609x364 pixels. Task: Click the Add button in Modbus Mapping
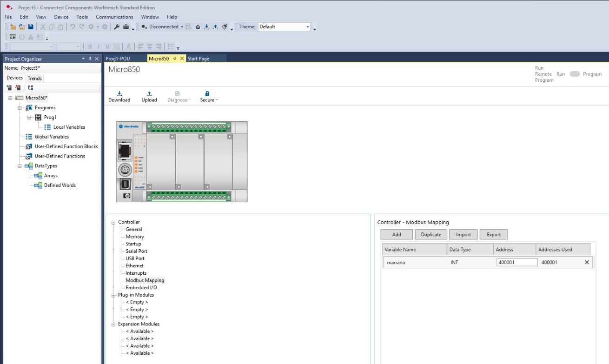pos(396,234)
